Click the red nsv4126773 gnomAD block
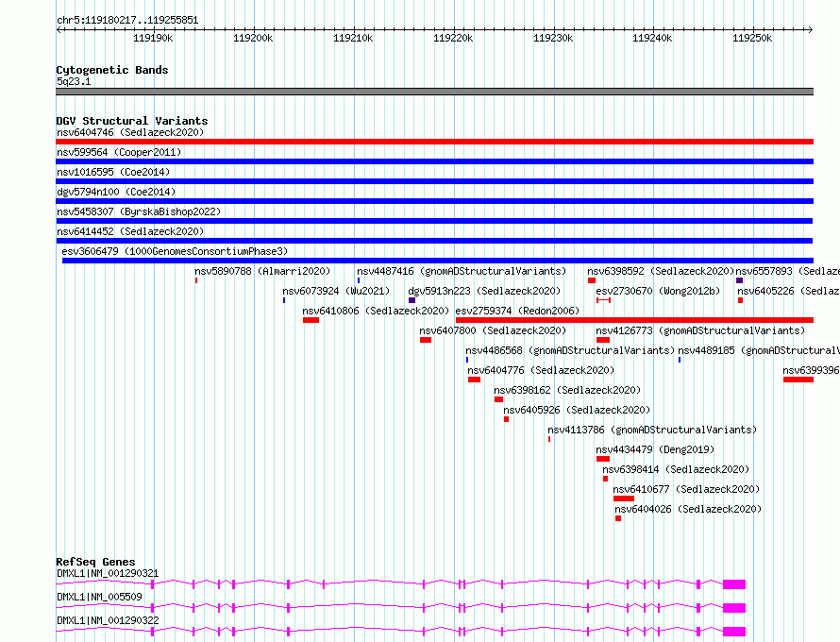This screenshot has width=840, height=642. click(603, 340)
